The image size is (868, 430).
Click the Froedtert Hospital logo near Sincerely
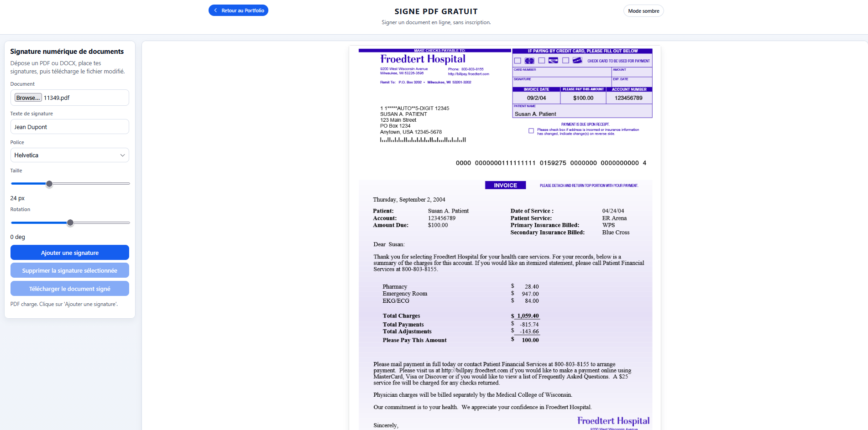(x=613, y=420)
